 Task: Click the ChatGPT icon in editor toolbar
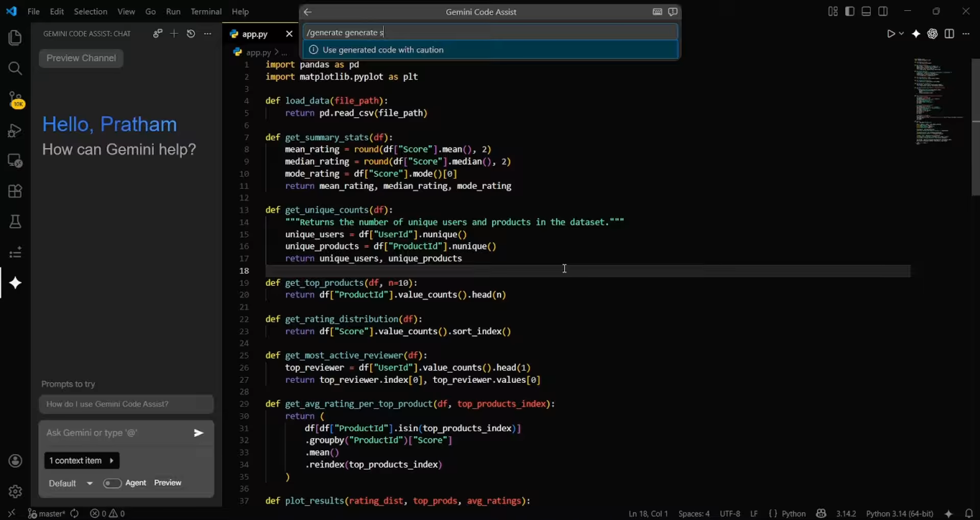933,34
